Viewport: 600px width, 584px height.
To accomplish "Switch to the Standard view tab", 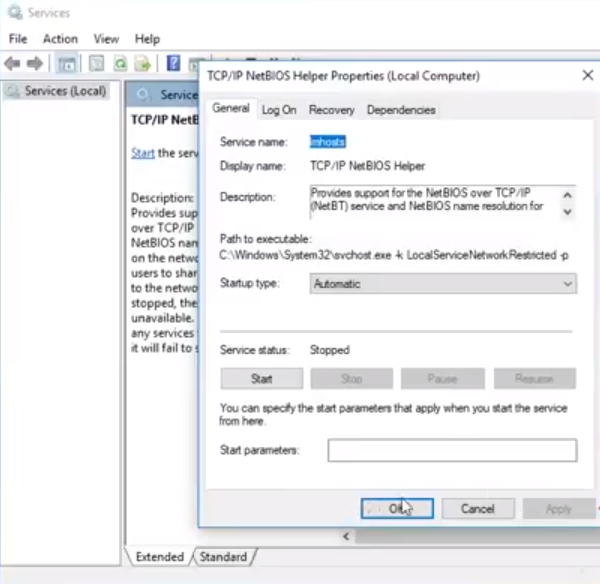I will pos(223,556).
